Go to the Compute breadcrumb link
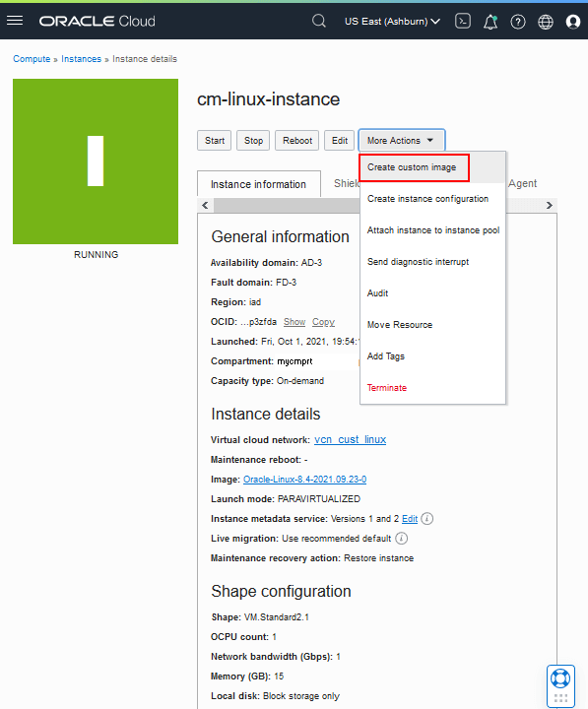Screen dimensions: 588x709 (x=32, y=59)
